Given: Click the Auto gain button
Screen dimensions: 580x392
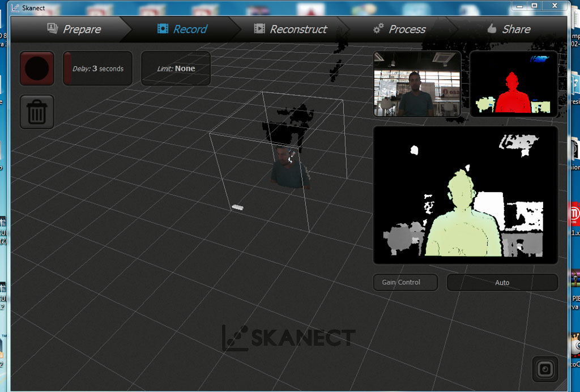Looking at the screenshot, I should (x=502, y=282).
